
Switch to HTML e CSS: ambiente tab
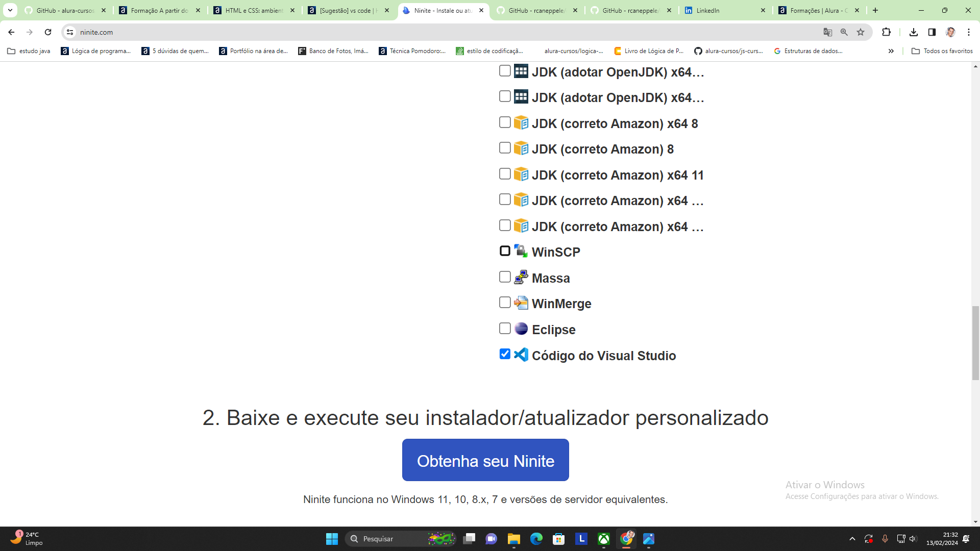(x=254, y=10)
